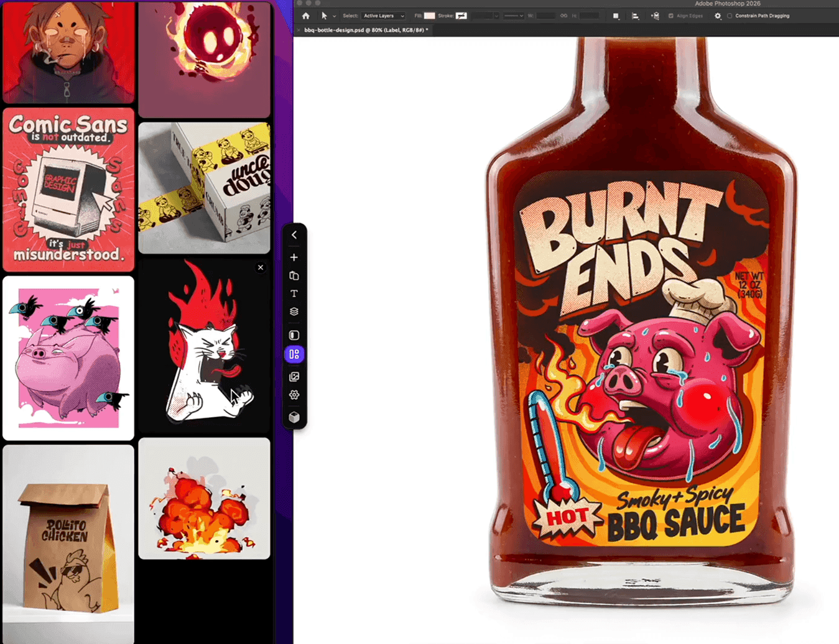
Task: Open the image gallery icon in floating sidebar
Action: [294, 377]
